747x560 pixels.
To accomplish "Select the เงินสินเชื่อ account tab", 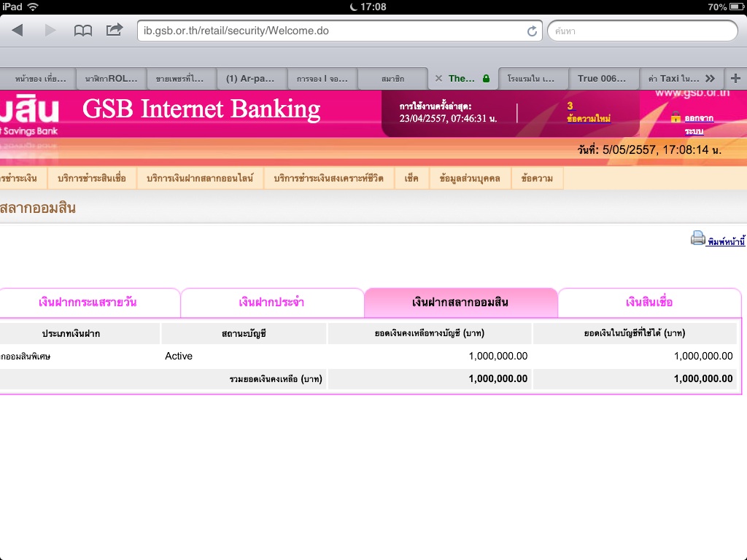I will (649, 303).
